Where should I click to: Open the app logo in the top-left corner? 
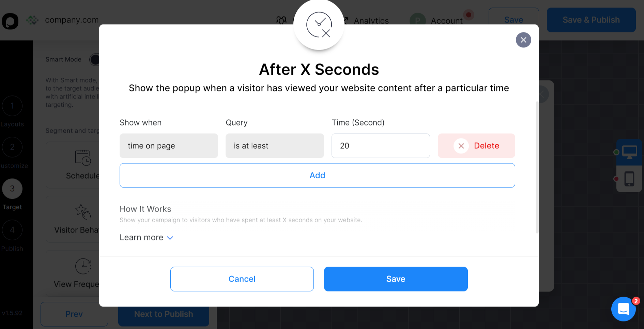10,21
